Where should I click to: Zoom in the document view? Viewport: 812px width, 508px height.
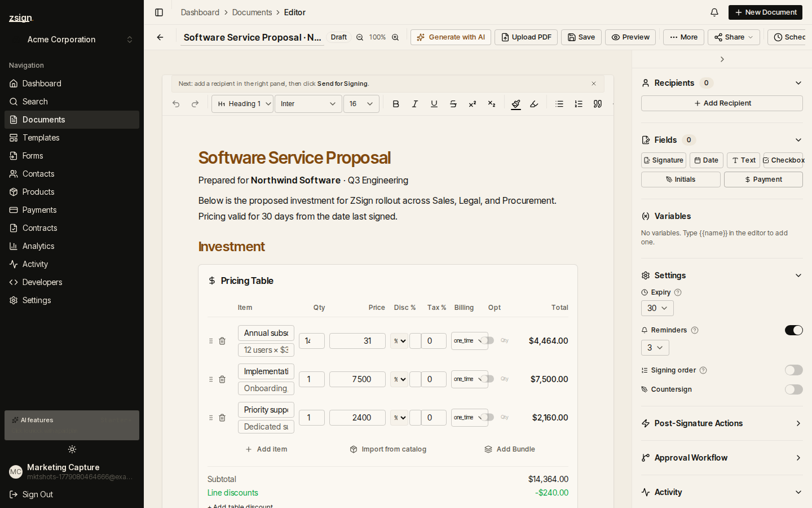coord(395,37)
